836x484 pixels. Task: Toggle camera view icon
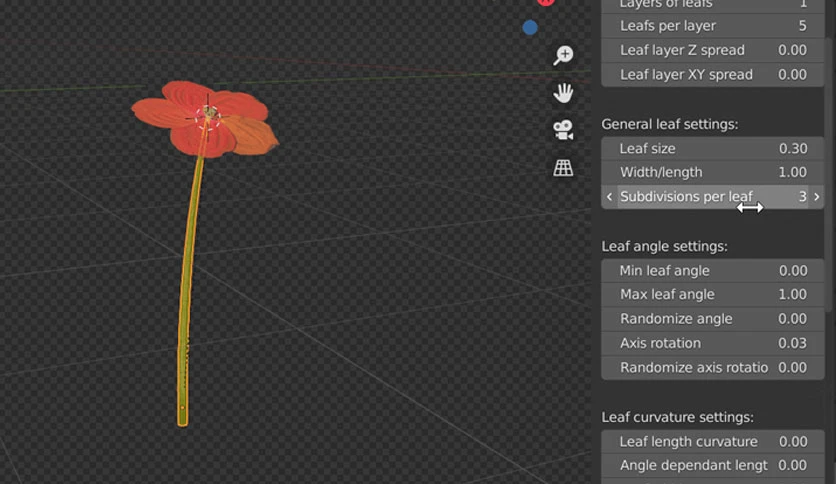click(x=563, y=130)
